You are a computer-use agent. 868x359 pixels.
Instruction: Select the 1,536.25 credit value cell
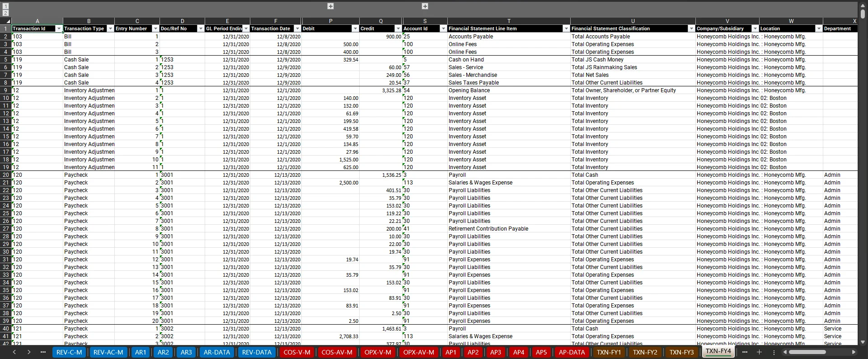click(381, 175)
